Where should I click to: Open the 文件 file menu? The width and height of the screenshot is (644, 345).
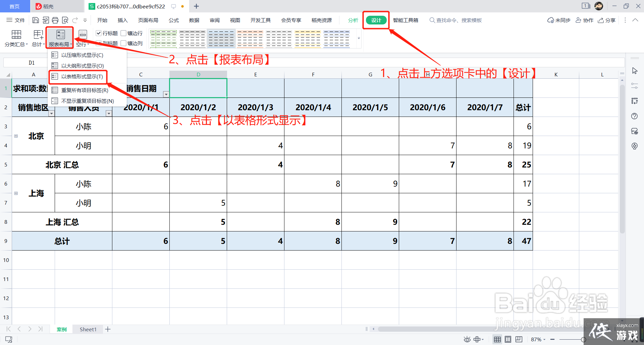pos(16,20)
